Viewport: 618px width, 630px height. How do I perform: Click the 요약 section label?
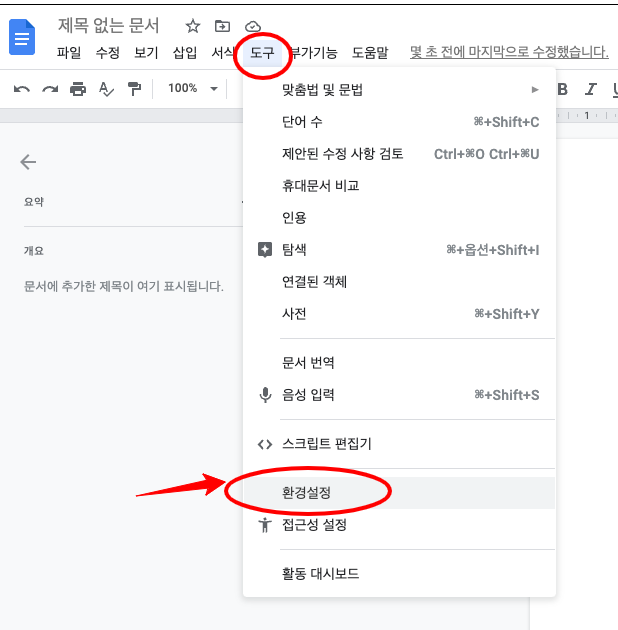34,202
